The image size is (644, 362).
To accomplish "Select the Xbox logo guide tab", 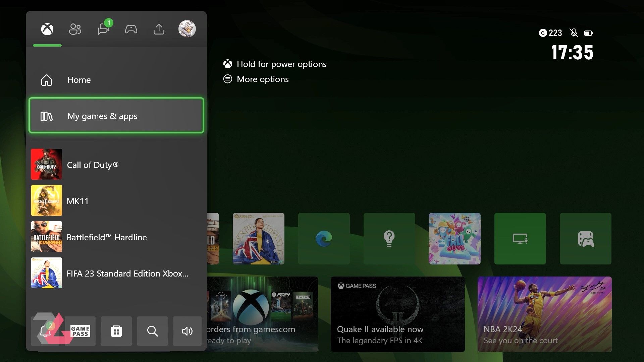I will (47, 29).
